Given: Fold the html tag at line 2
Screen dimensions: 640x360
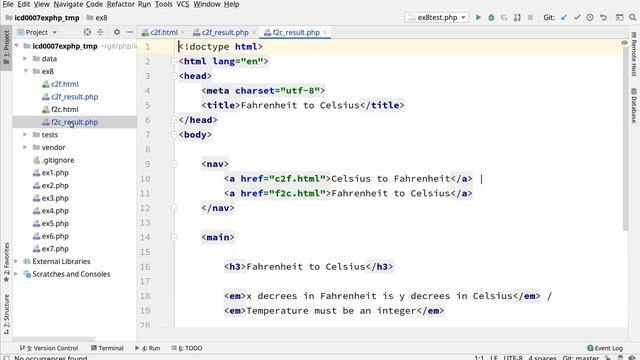Looking at the screenshot, I should [x=174, y=61].
